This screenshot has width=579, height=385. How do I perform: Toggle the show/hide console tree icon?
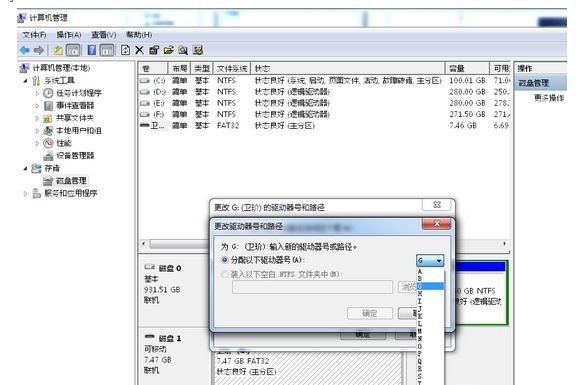point(73,50)
